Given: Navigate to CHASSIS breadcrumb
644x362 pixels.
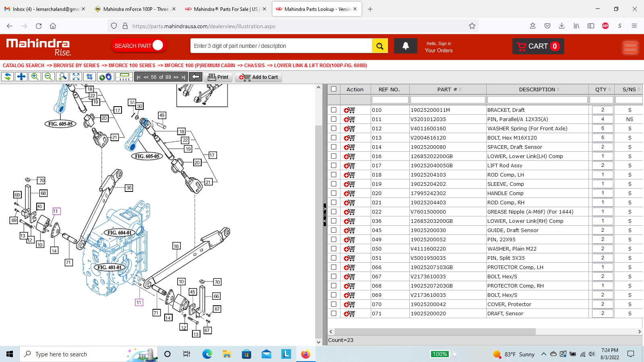Looking at the screenshot, I should 254,66.
